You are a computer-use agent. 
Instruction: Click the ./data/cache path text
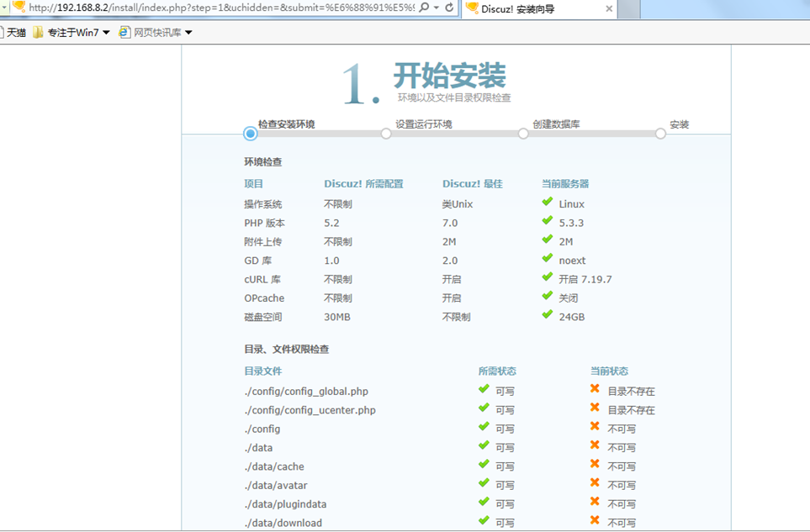(x=274, y=466)
